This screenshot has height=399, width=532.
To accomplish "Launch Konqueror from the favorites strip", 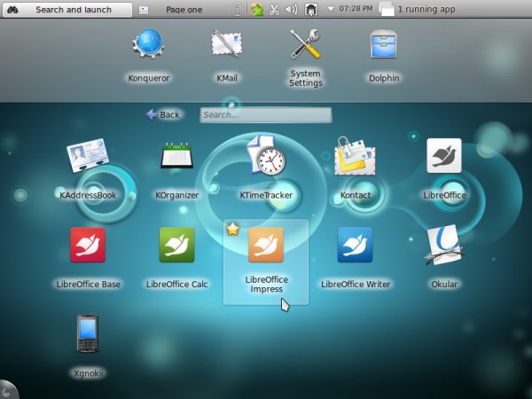I will (149, 44).
